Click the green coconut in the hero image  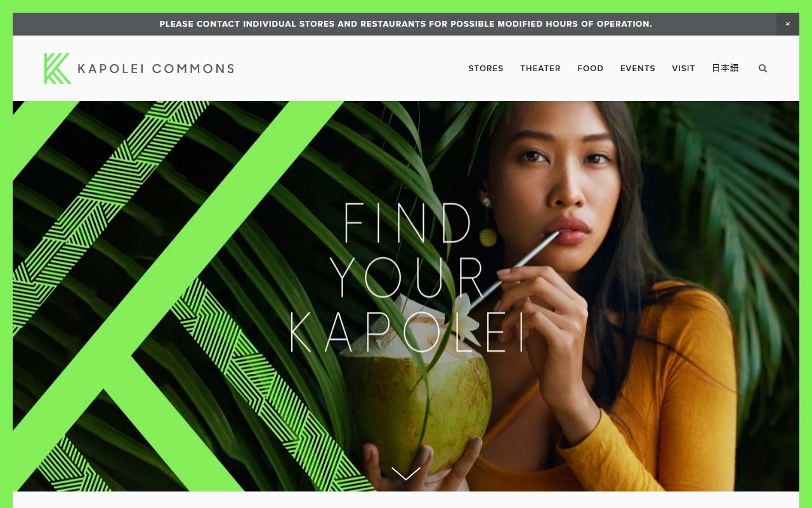pos(416,391)
